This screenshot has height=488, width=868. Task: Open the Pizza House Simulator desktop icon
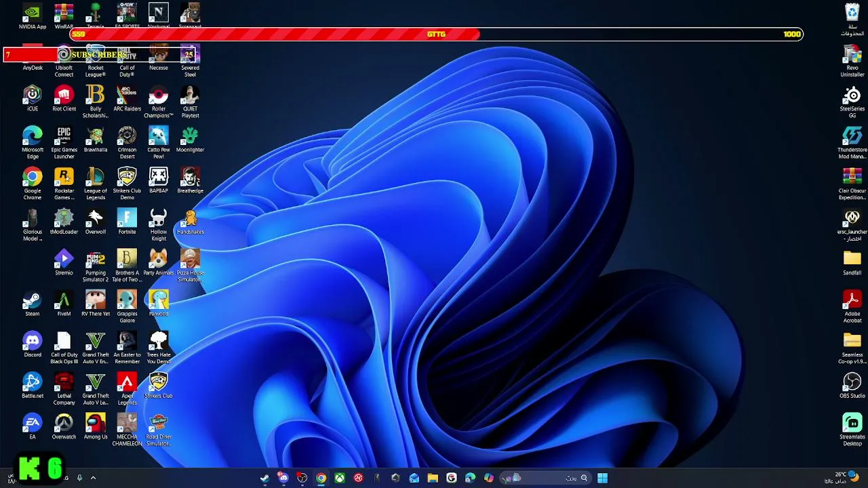tap(190, 266)
